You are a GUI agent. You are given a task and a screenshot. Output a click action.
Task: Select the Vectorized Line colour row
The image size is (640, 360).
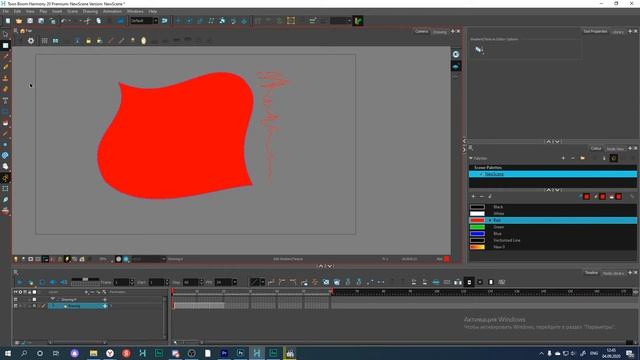click(553, 240)
